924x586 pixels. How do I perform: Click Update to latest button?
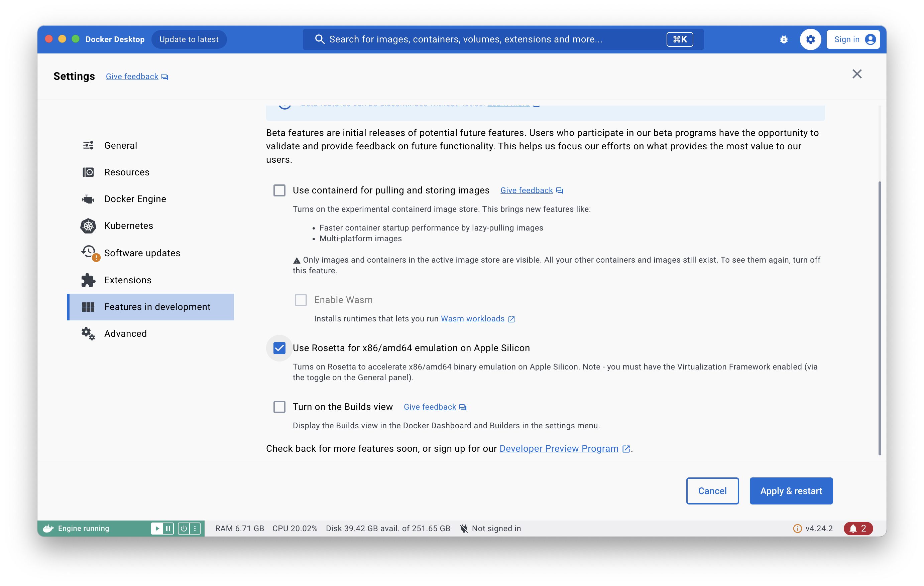[x=189, y=39]
